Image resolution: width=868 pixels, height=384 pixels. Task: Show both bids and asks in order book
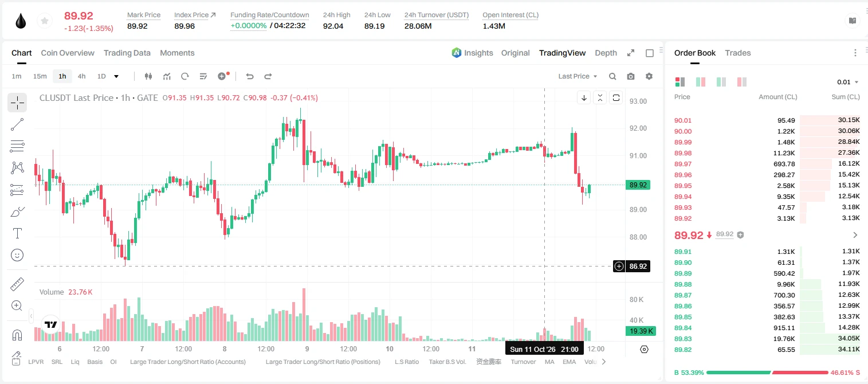tap(680, 82)
